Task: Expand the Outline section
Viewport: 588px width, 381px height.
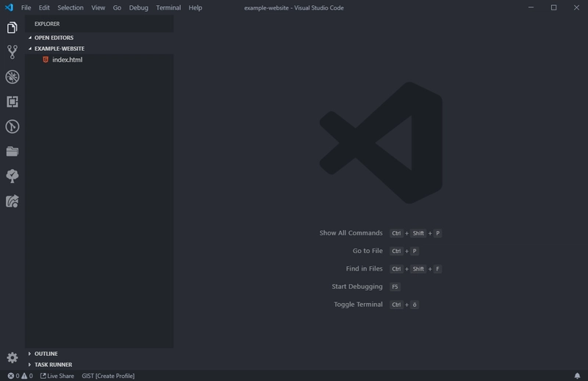Action: pyautogui.click(x=46, y=354)
